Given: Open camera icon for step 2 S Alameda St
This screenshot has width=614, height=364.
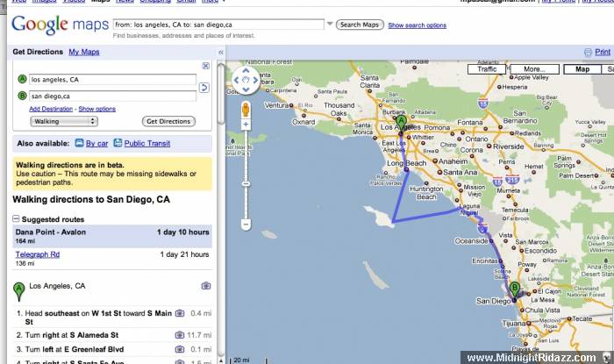Looking at the screenshot, I should 180,335.
